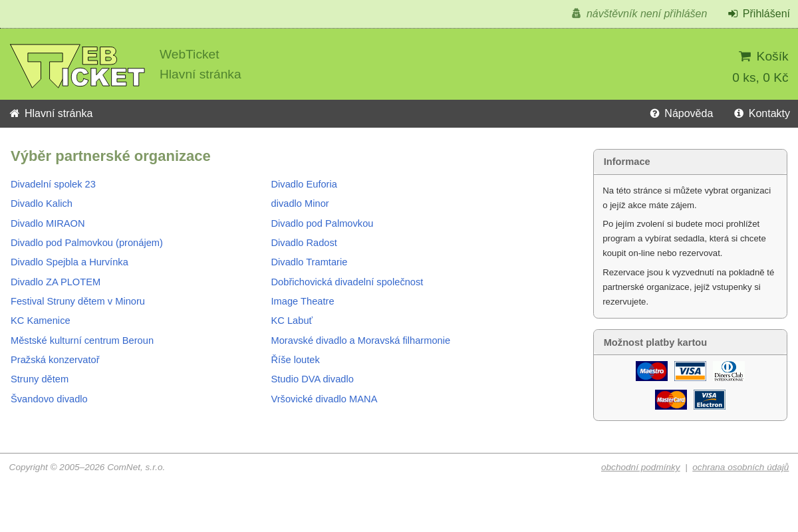The image size is (798, 532).
Task: Go to Hlavní stránka in navigation bar
Action: click(x=59, y=114)
